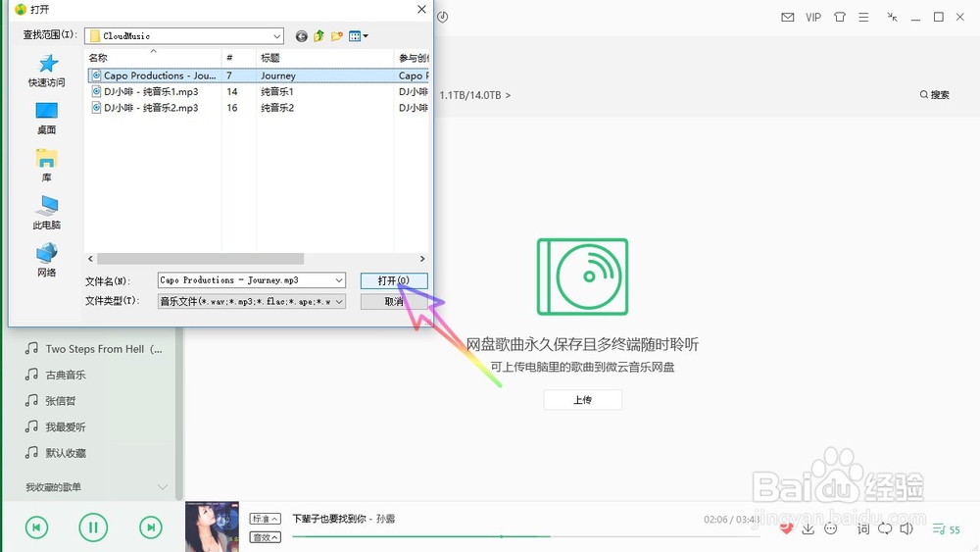The image size is (980, 552).
Task: Toggle the red heart favorite icon
Action: coord(786,528)
